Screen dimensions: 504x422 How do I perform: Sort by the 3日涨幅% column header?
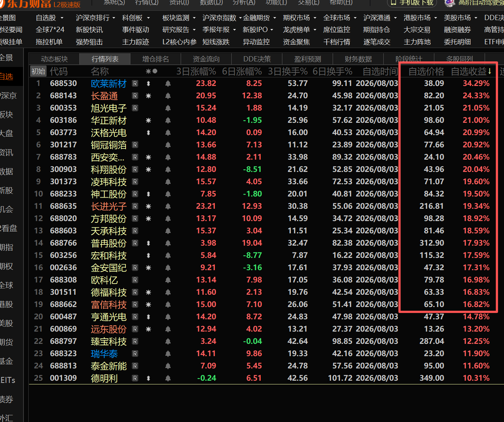coord(196,71)
